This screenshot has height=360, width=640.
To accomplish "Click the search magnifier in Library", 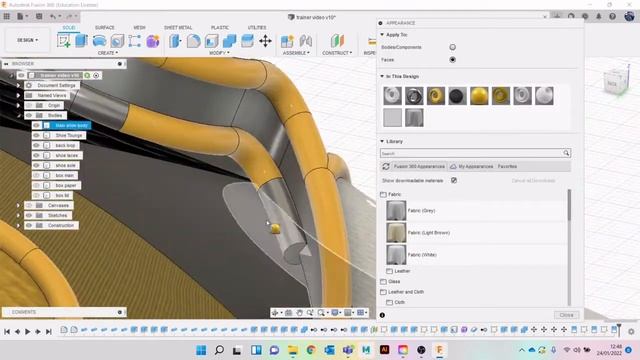I will pyautogui.click(x=566, y=153).
